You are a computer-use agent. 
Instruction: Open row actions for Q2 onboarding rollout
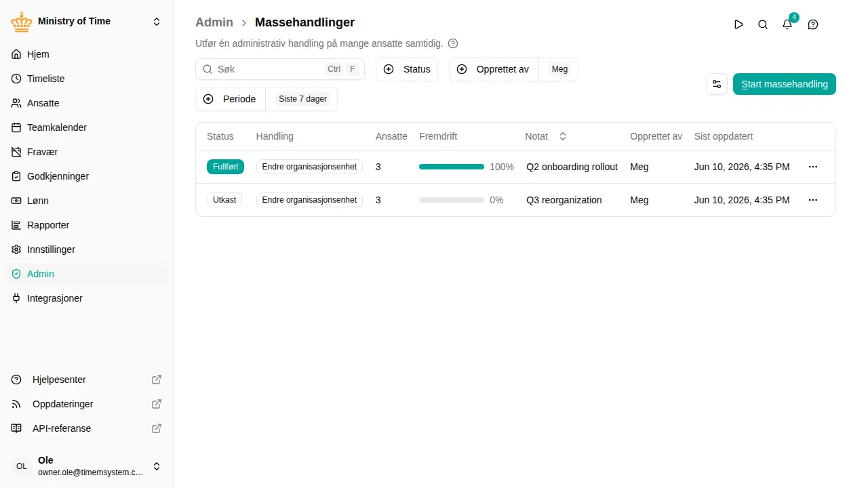click(x=813, y=167)
